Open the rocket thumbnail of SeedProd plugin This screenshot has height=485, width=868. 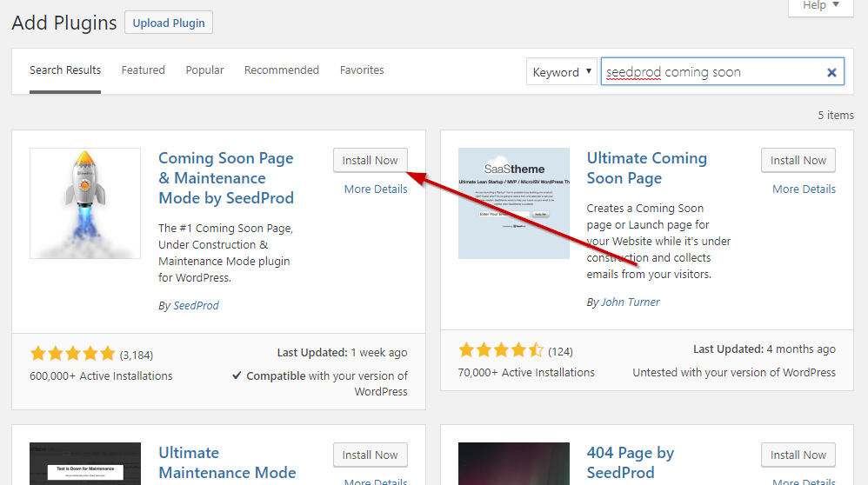[85, 203]
